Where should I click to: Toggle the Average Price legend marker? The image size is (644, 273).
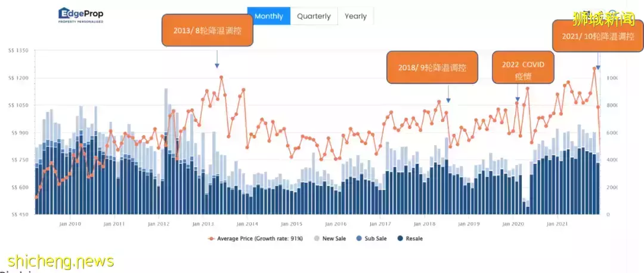click(x=212, y=238)
